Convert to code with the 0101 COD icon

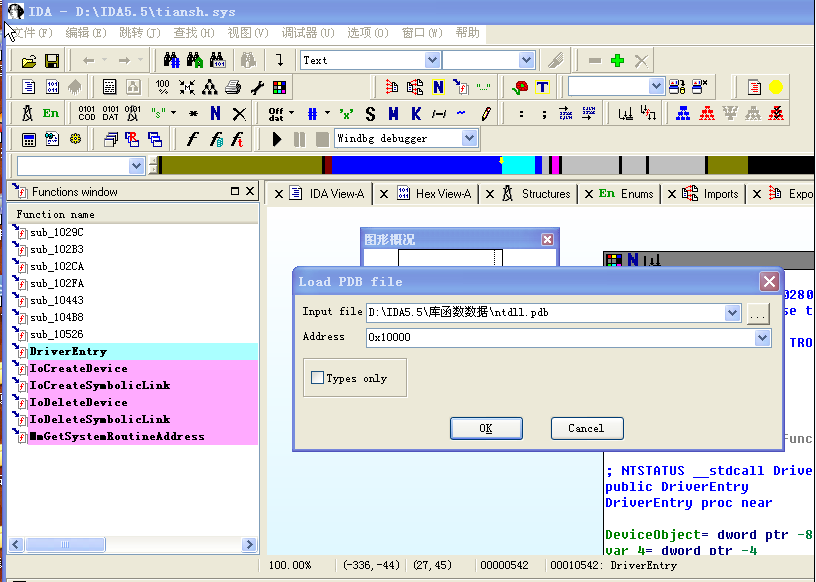click(x=86, y=113)
